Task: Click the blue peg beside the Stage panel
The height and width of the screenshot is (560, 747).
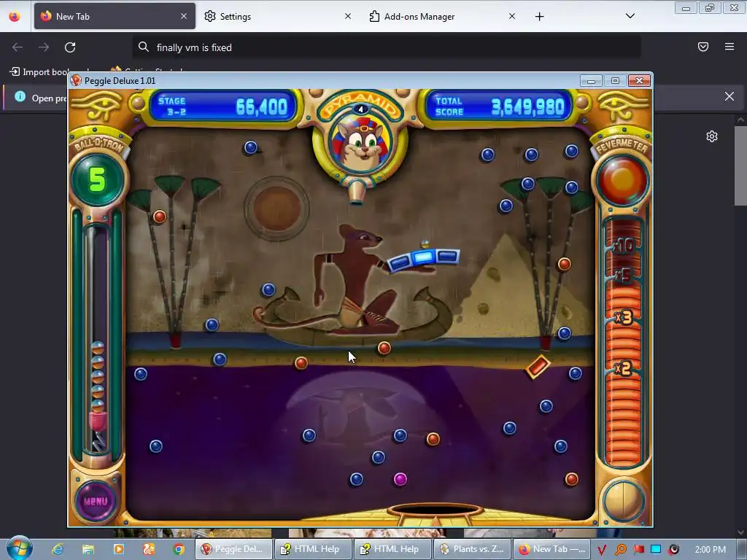Action: [x=251, y=147]
